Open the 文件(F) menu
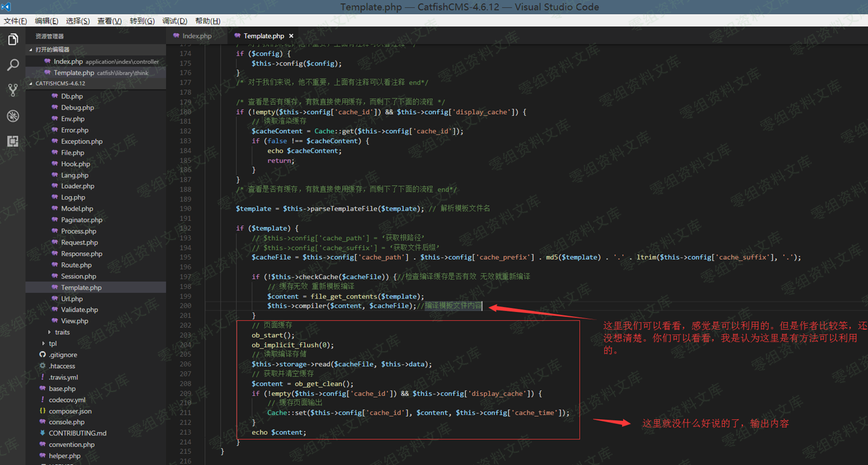The width and height of the screenshot is (868, 465). (15, 21)
